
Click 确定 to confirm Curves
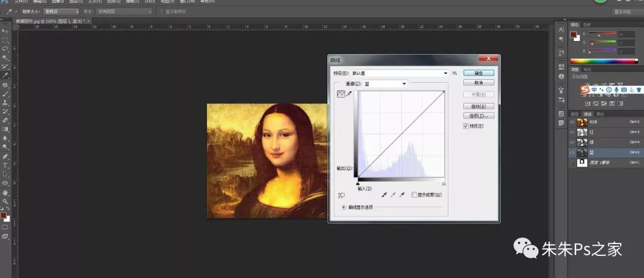click(478, 73)
